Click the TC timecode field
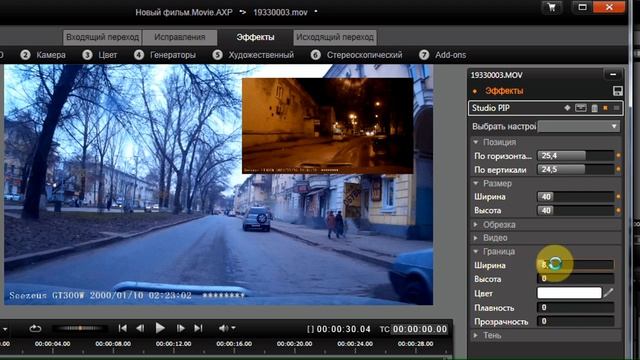640x360 pixels. 420,329
